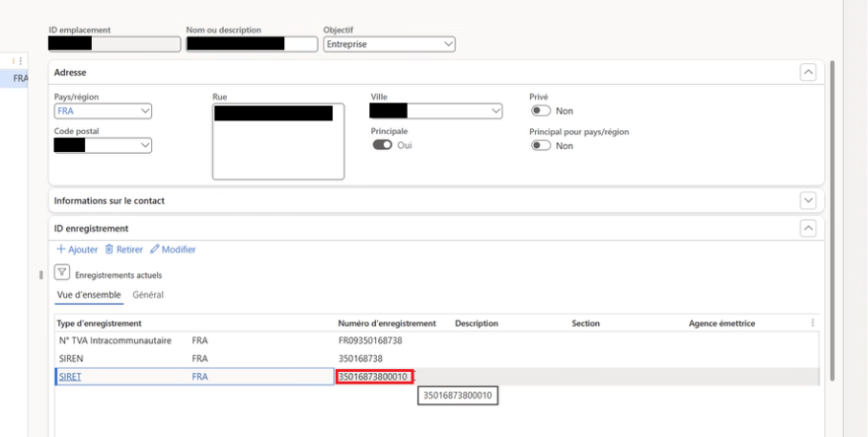
Task: Toggle the Privé switch
Action: point(541,111)
